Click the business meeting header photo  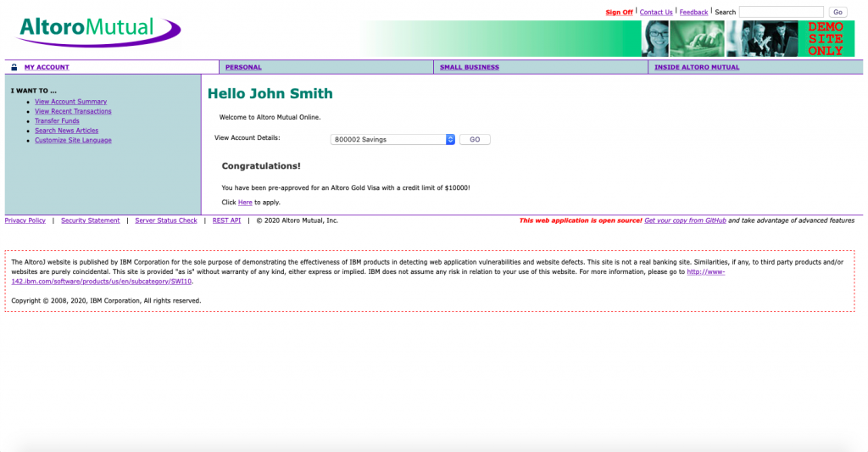tap(762, 39)
